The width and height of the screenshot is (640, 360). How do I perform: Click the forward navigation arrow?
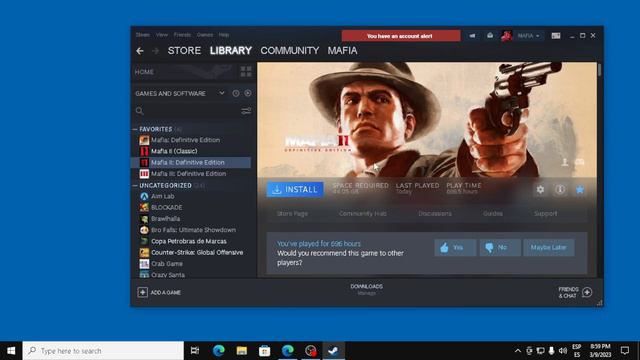155,51
